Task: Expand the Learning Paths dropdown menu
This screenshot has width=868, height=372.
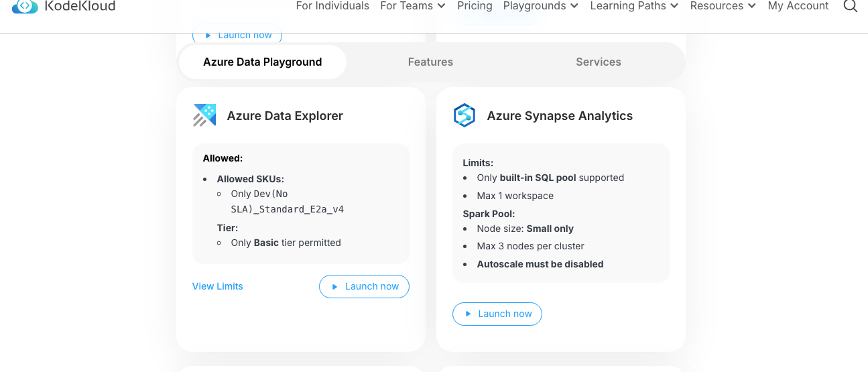Action: click(x=634, y=6)
